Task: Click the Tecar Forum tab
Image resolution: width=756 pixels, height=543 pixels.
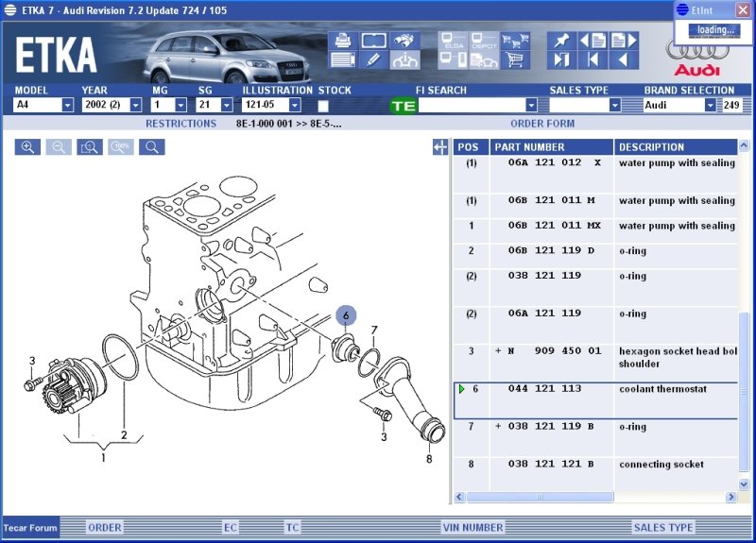Action: coord(29,527)
